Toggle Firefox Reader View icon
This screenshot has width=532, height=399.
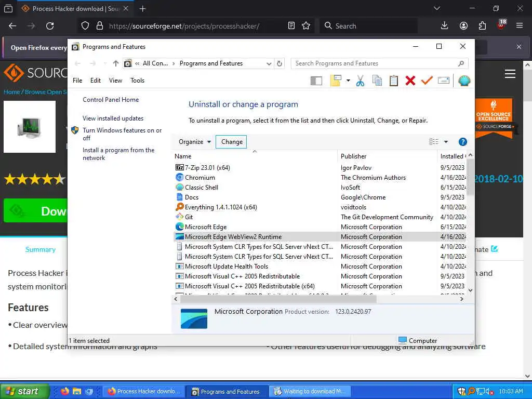coord(291,26)
